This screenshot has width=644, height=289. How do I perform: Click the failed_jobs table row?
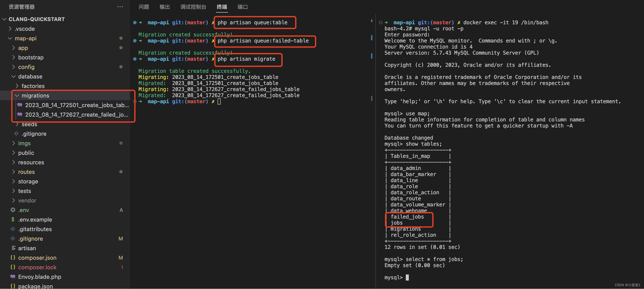[x=407, y=217]
